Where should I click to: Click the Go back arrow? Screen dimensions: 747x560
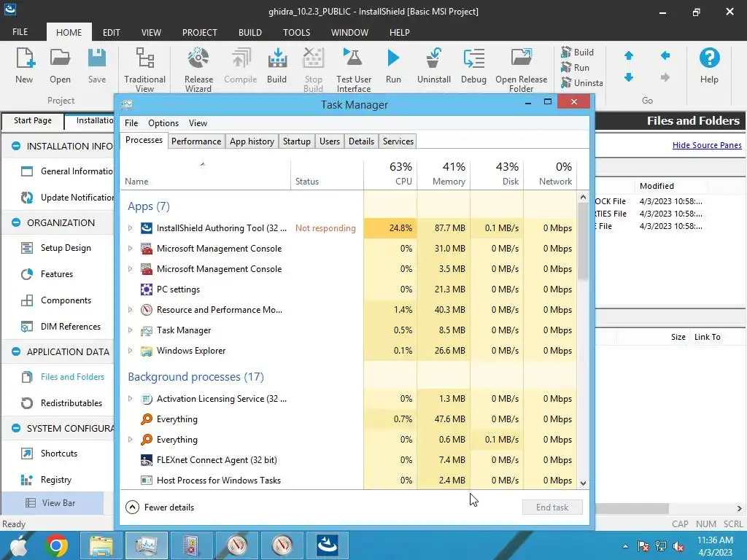(x=665, y=56)
